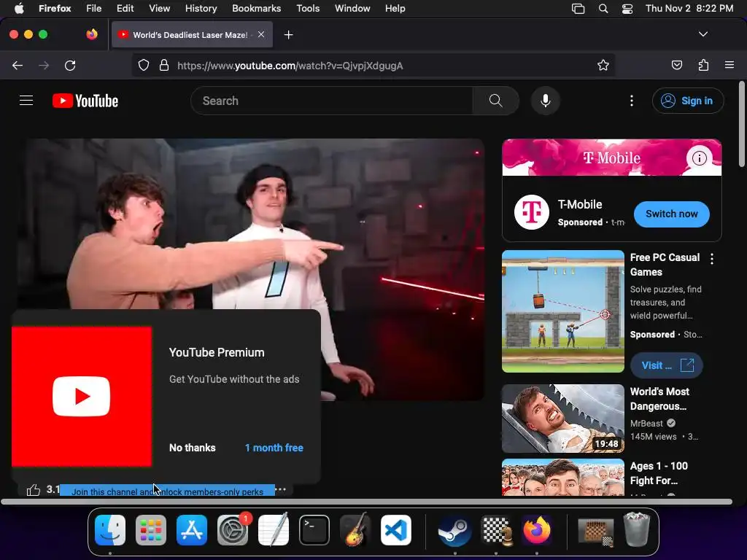The width and height of the screenshot is (747, 560).
Task: Open App Store from the Dock
Action: pos(192,530)
